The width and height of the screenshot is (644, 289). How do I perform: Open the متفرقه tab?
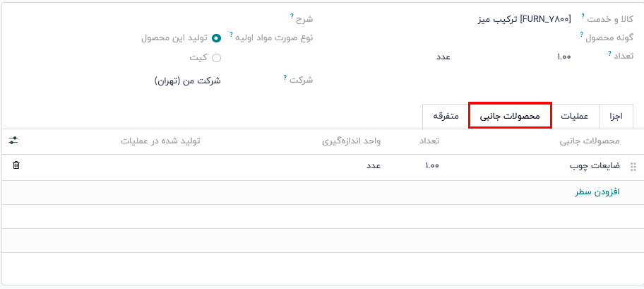445,116
